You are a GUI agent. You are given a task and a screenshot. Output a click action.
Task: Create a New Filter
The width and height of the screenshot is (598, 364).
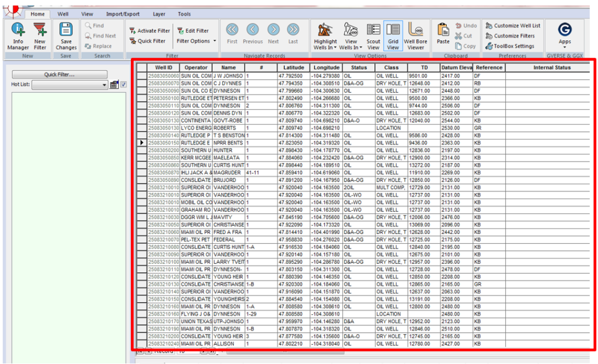point(39,35)
